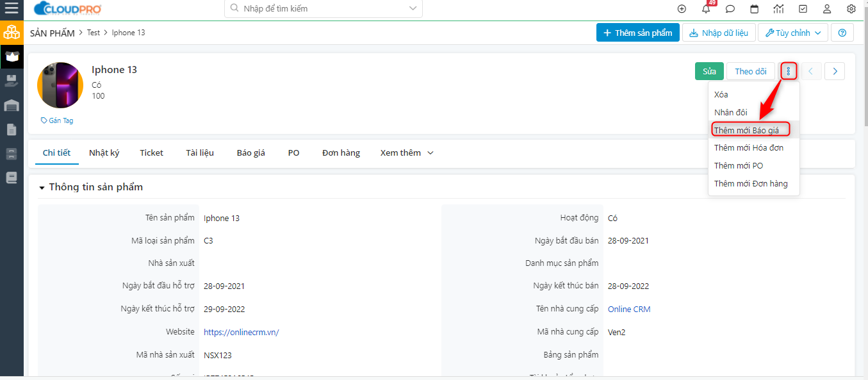Click Test breadcrumb link
Image resolution: width=868 pixels, height=380 pixels.
point(94,33)
